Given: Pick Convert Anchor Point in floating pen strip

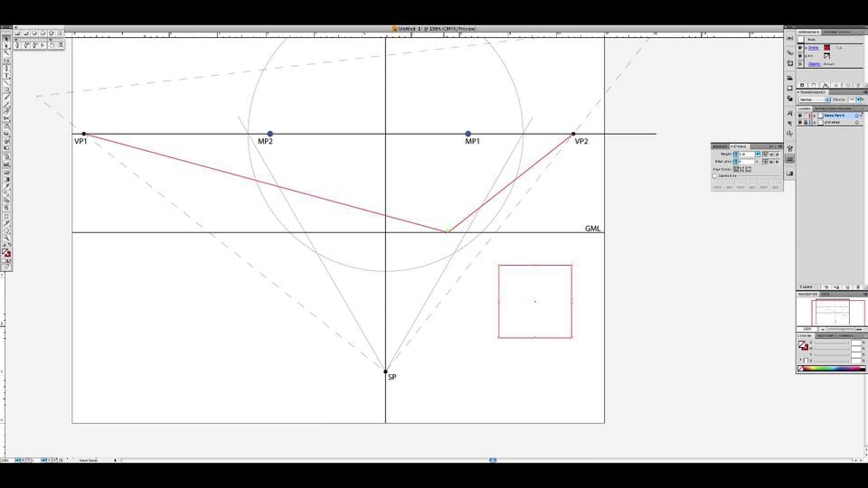Looking at the screenshot, I should [43, 45].
